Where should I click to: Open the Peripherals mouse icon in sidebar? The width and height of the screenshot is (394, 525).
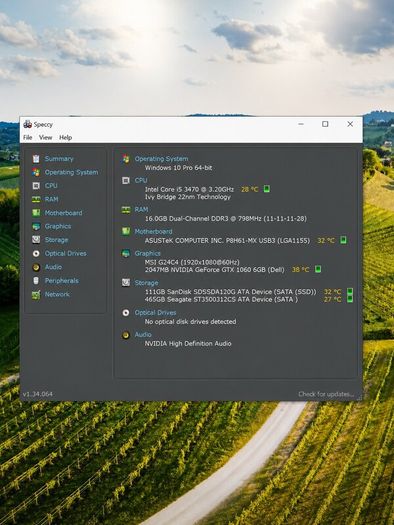[36, 281]
